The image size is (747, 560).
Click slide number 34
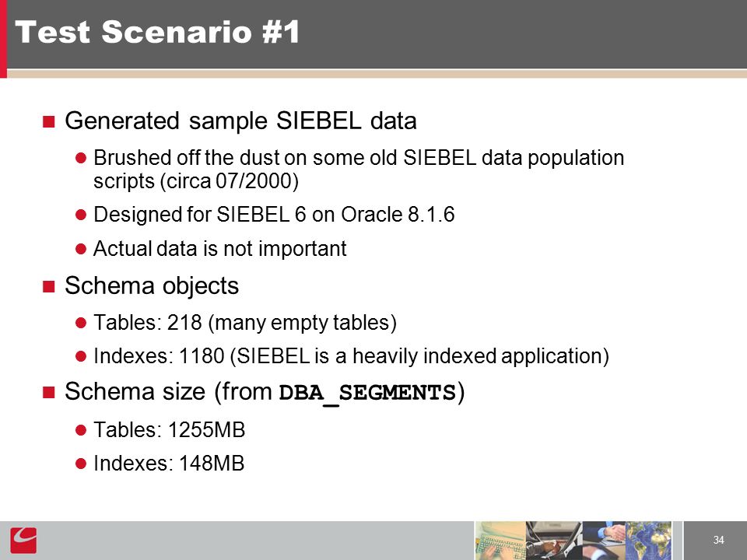[x=718, y=540]
